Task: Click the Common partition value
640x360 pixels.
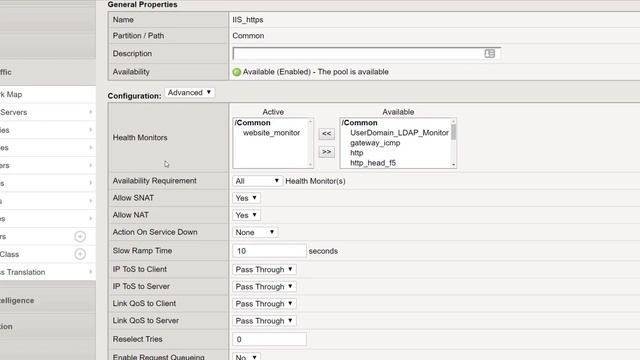Action: click(248, 36)
